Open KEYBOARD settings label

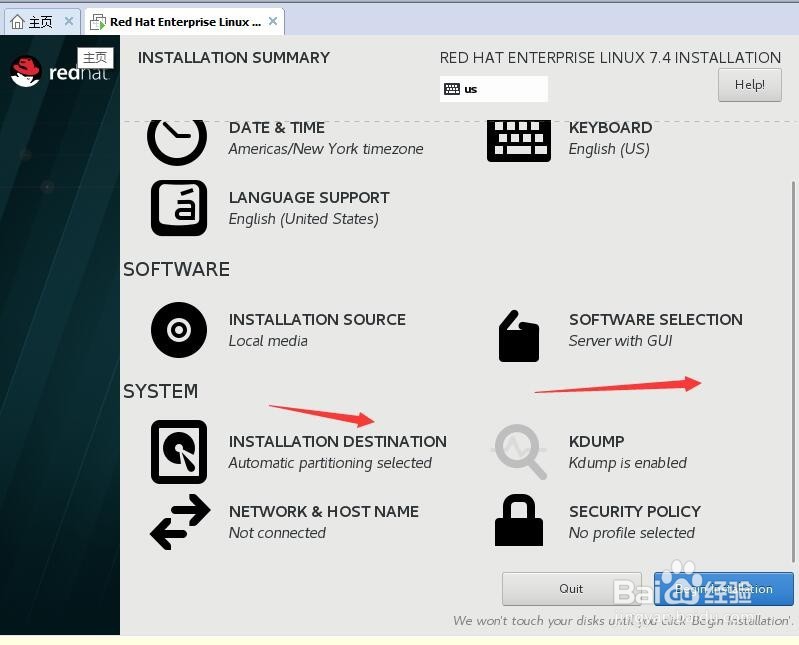[x=610, y=127]
